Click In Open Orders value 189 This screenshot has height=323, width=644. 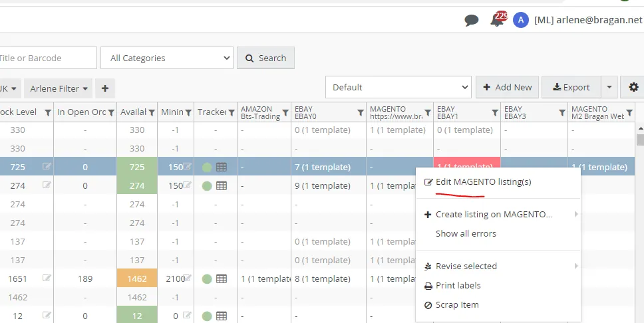pyautogui.click(x=85, y=278)
